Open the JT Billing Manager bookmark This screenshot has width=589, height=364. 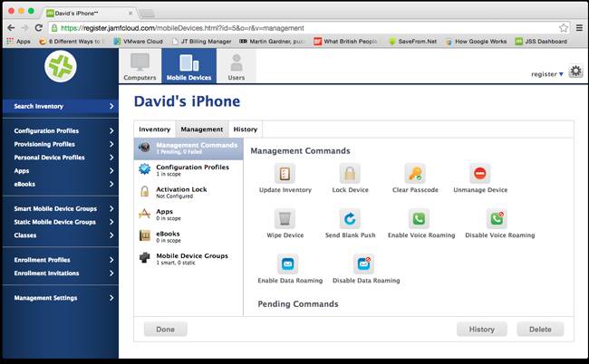[201, 42]
